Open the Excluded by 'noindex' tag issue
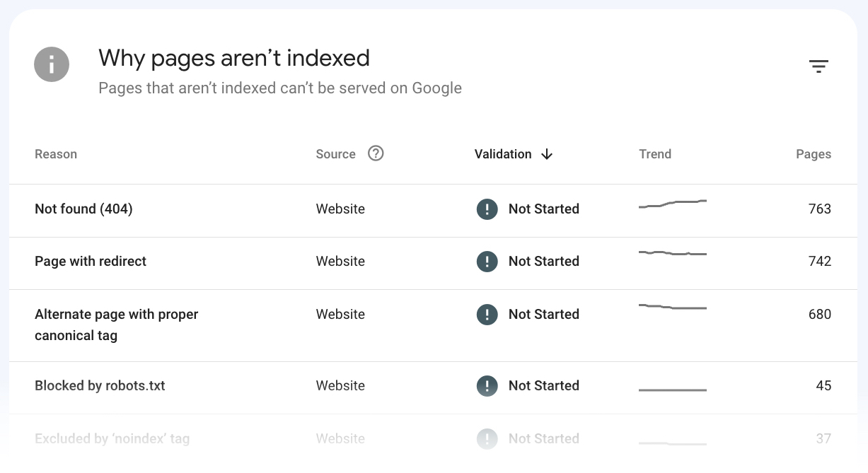The width and height of the screenshot is (868, 473). tap(112, 439)
